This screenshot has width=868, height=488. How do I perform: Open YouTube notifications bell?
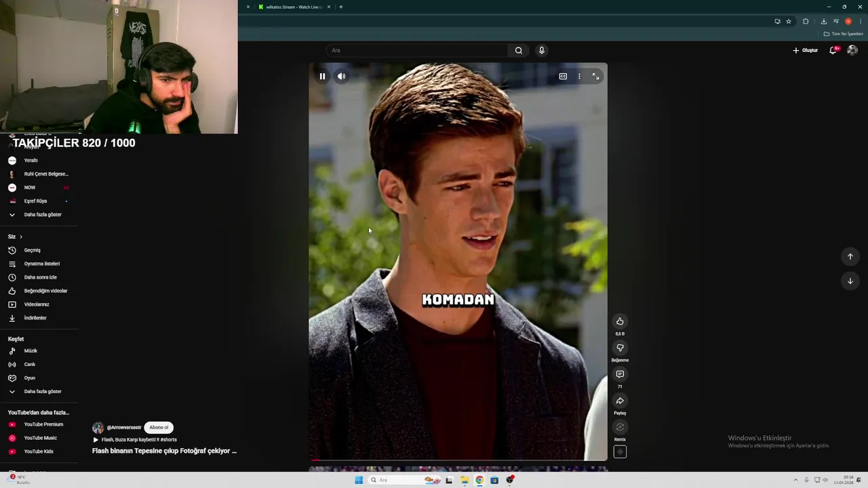pyautogui.click(x=833, y=50)
